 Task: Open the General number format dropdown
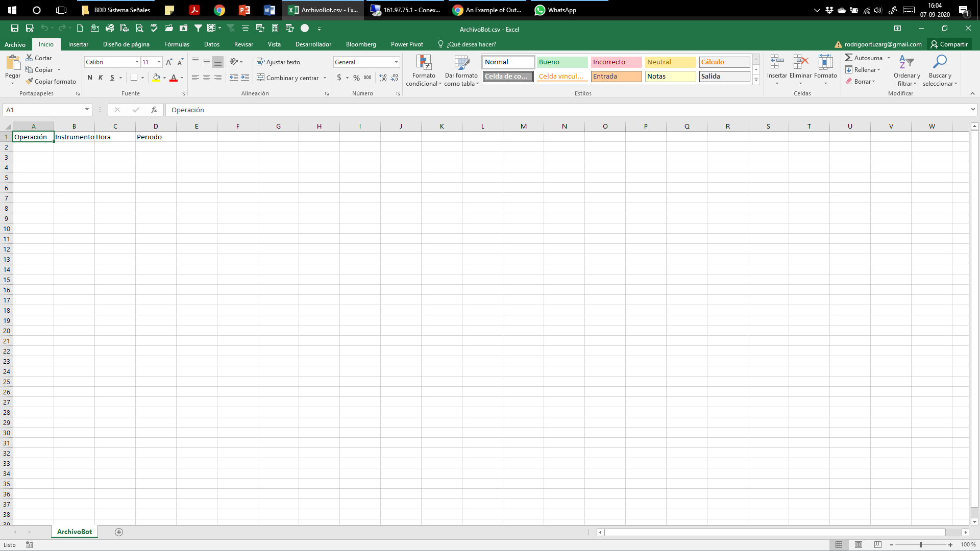(396, 62)
